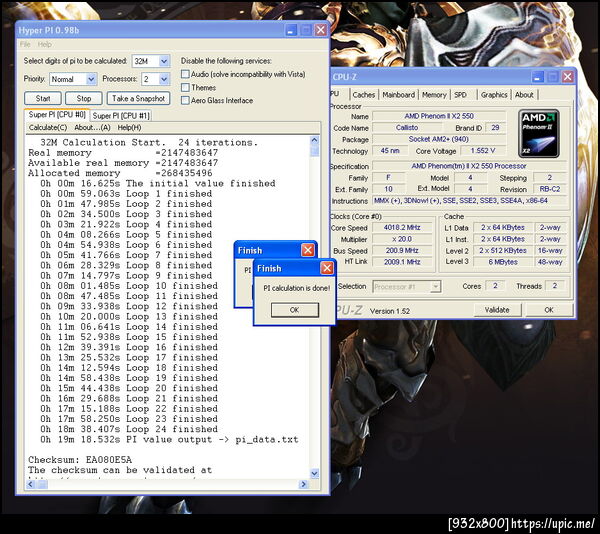This screenshot has width=600, height=534.
Task: Click the CPU-Z Validate button
Action: click(497, 310)
